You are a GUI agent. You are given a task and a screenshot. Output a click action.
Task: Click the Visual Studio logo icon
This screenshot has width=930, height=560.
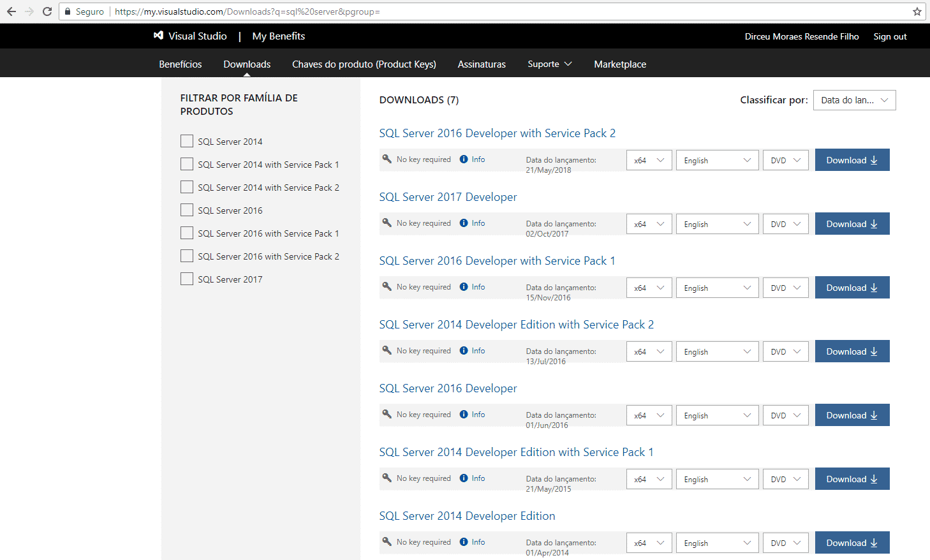click(158, 36)
